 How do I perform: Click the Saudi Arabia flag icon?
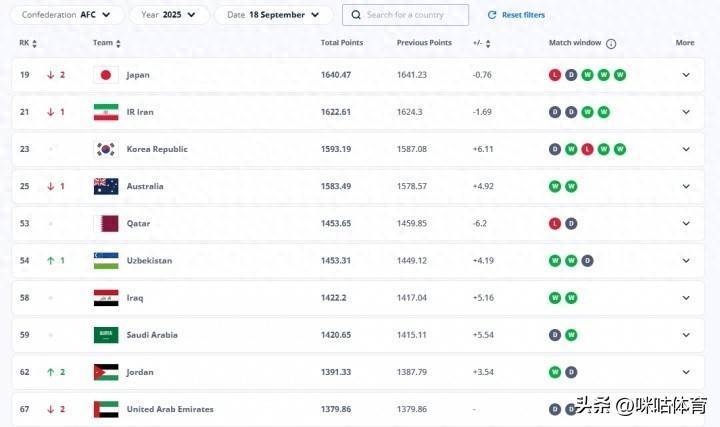(x=106, y=335)
